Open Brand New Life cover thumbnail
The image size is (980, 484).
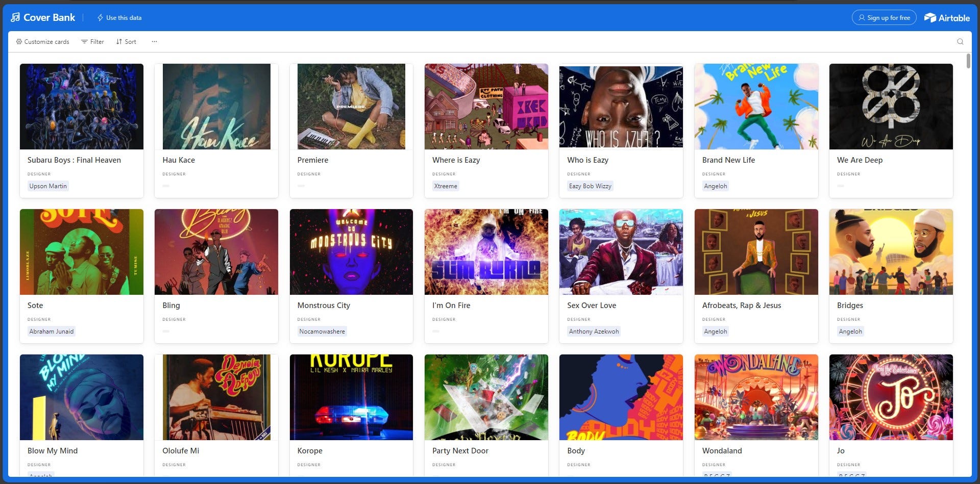pyautogui.click(x=756, y=107)
